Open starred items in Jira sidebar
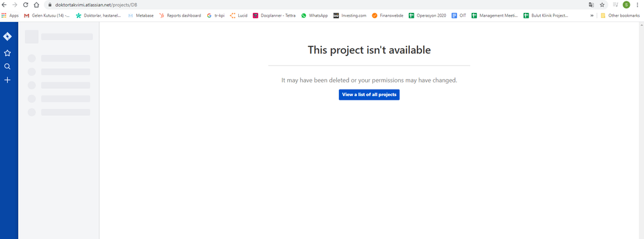644x239 pixels. (7, 53)
